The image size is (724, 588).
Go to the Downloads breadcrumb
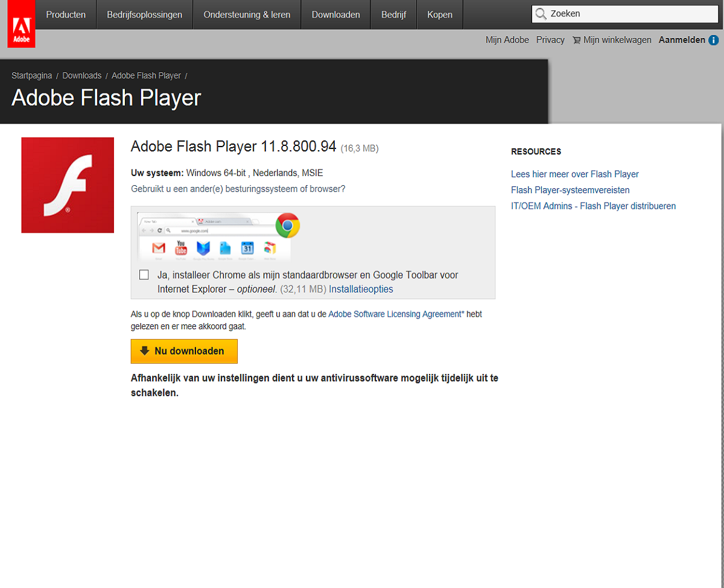(82, 75)
